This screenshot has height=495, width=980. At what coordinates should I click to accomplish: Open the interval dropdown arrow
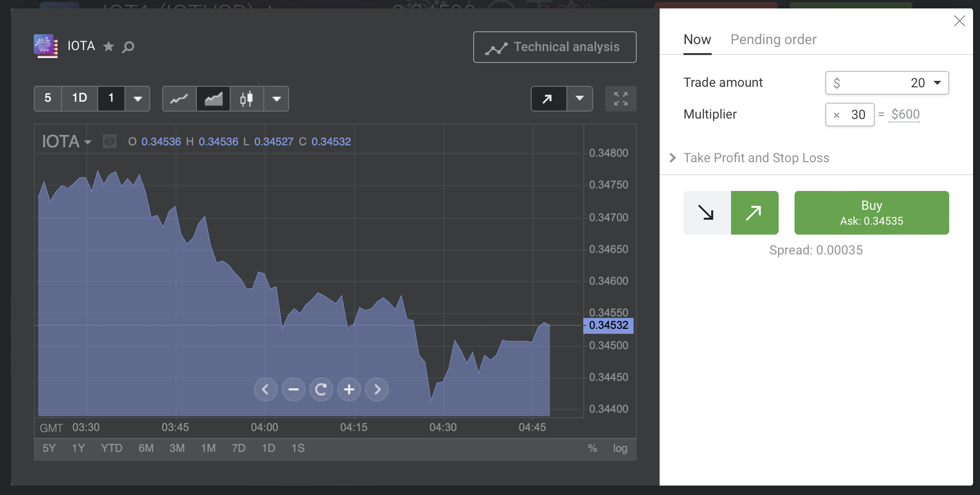(x=137, y=98)
